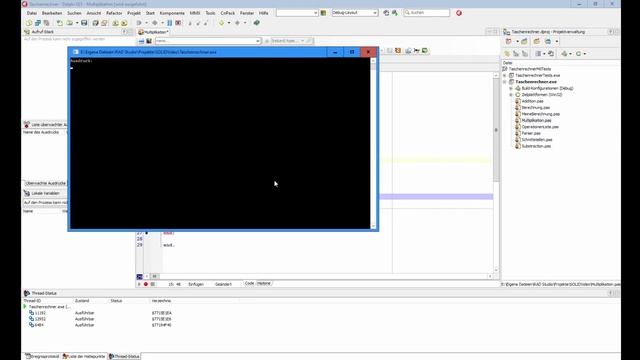This screenshot has width=640, height=360.
Task: Expand the TaschenrechnerTests.exe node
Action: (504, 76)
